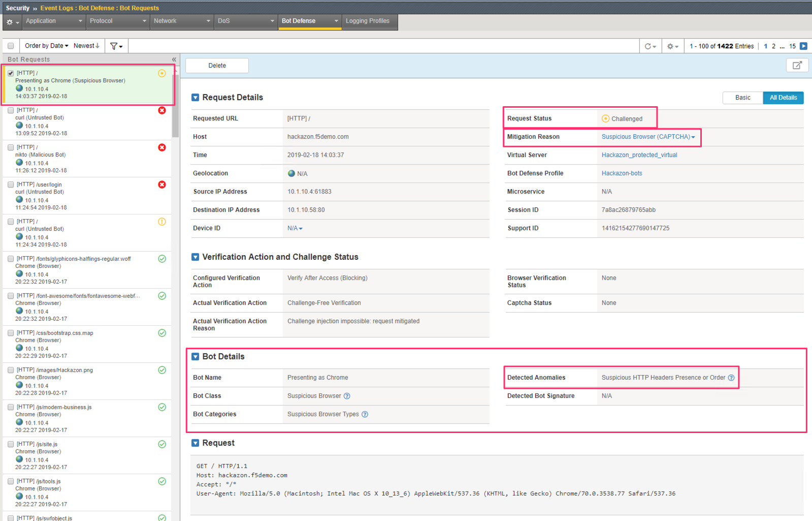Viewport: 812px width, 521px height.
Task: Open the Device ID N/A dropdown
Action: coord(295,228)
